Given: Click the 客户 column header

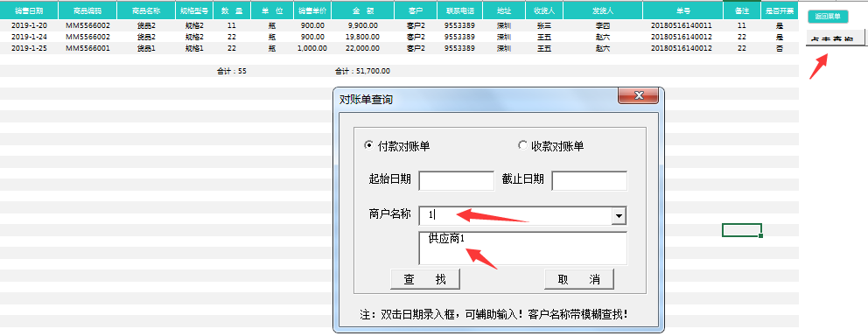Looking at the screenshot, I should coord(415,10).
